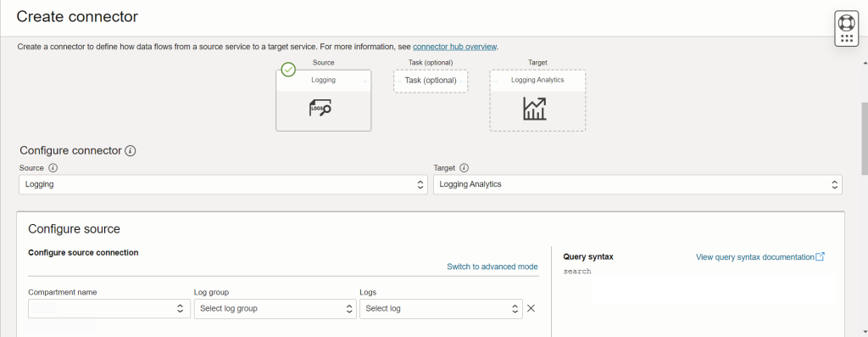Open the Select log dropdown
Image resolution: width=868 pixels, height=337 pixels.
[x=441, y=309]
